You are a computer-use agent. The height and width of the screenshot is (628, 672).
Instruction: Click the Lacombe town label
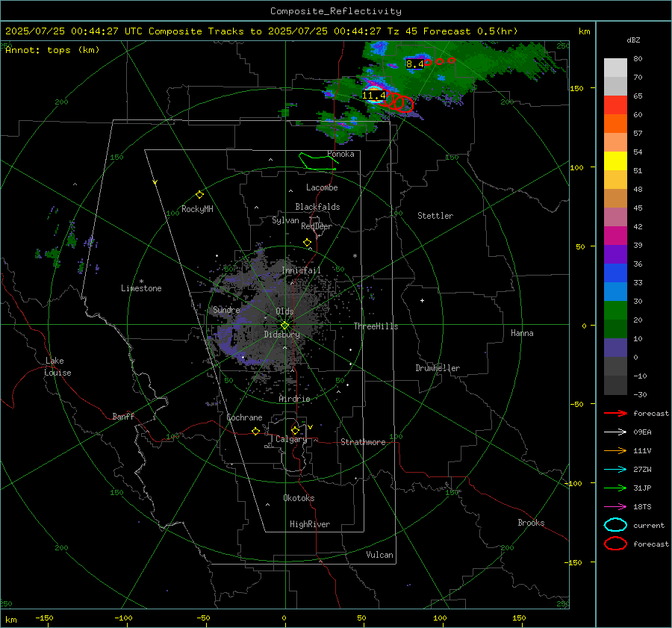(322, 187)
